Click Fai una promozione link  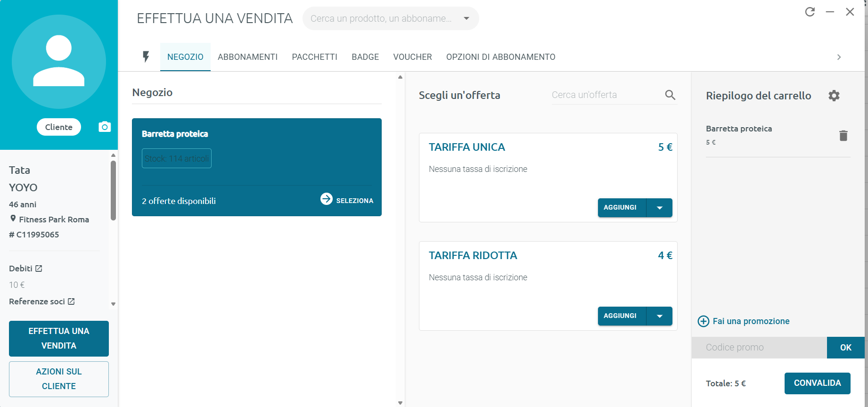tap(751, 321)
